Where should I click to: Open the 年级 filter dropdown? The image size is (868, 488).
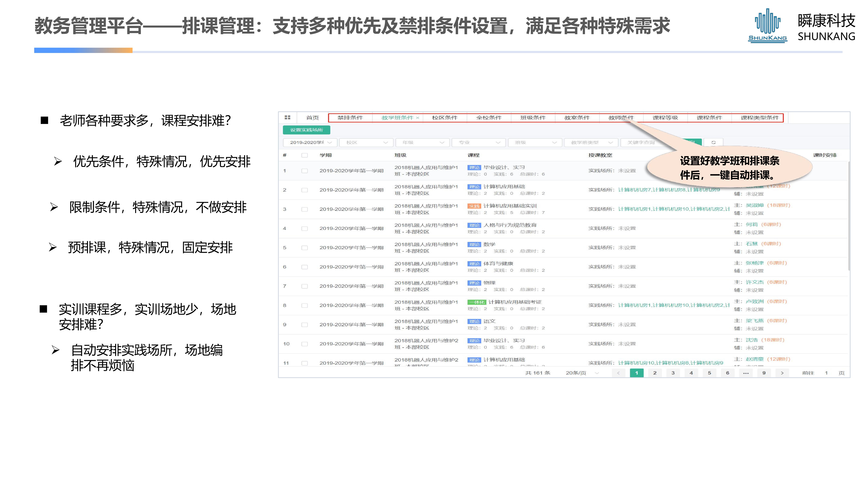(x=423, y=142)
